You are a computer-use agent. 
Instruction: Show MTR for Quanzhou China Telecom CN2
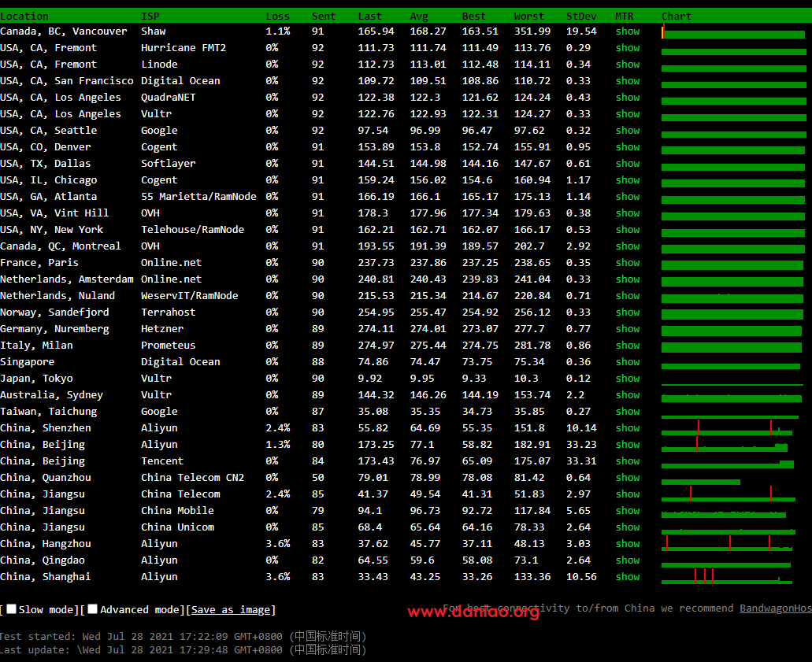[x=628, y=479]
